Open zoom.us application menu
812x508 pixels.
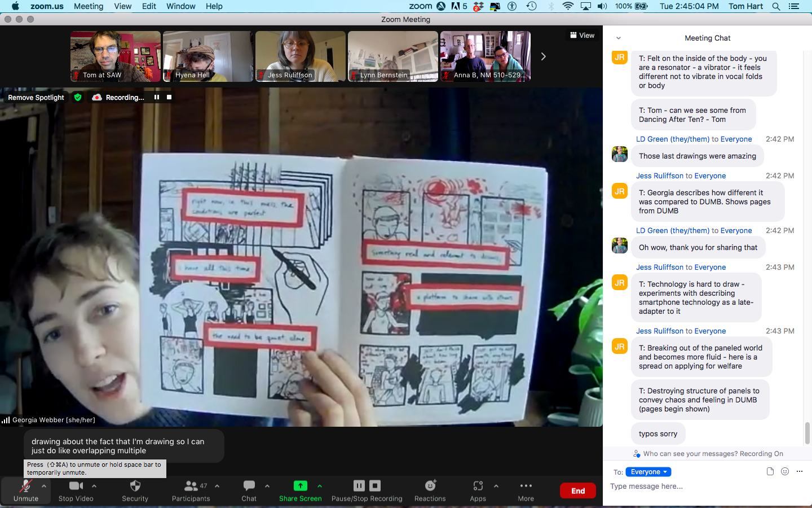click(47, 6)
